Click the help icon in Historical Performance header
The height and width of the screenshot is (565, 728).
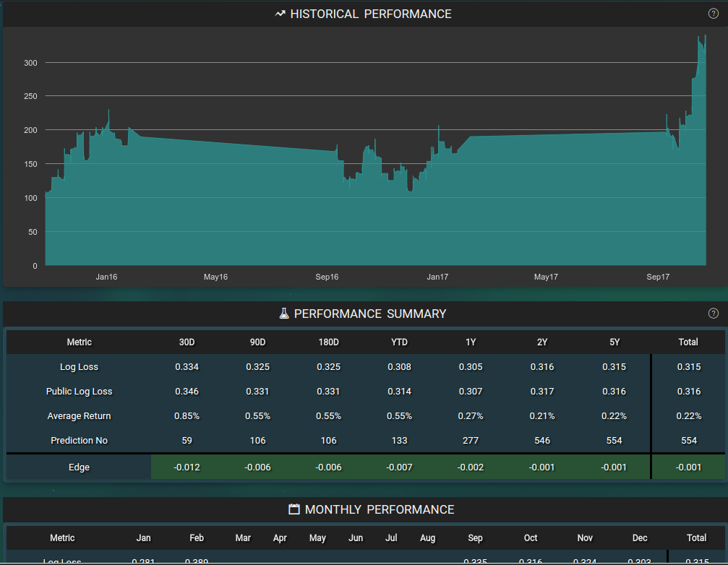pos(713,14)
